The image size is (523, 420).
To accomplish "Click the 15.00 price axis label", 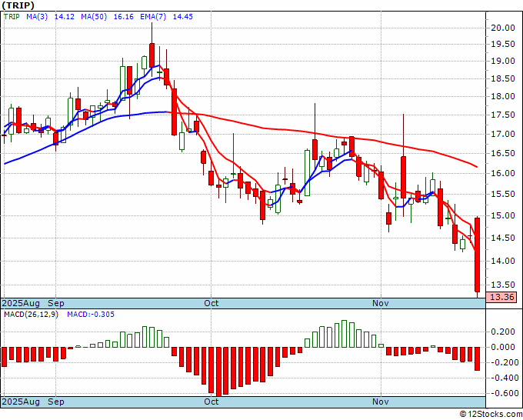I will (x=503, y=216).
